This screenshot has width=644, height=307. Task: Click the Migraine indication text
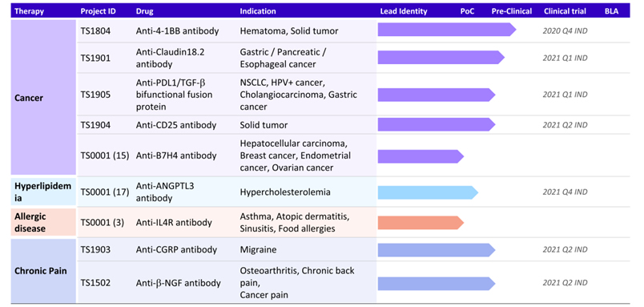259,250
